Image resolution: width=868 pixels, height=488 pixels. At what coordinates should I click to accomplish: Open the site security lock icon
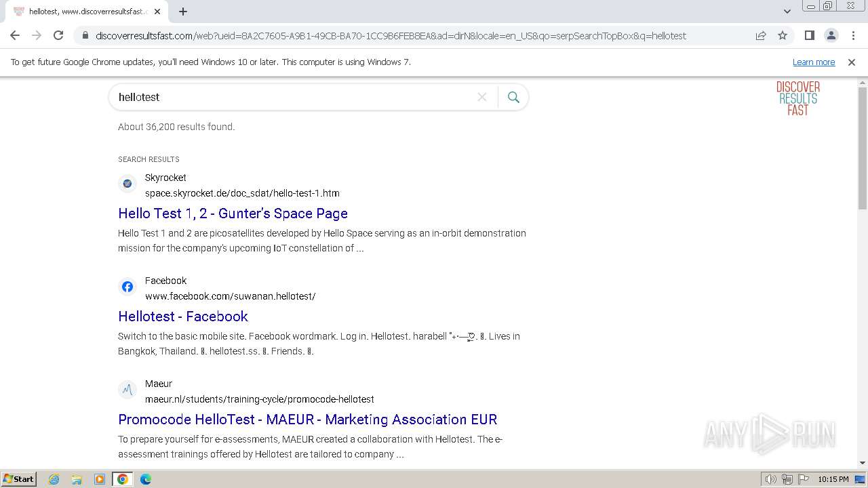[x=85, y=35]
